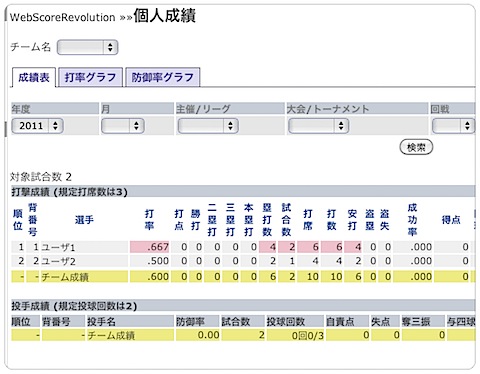Click the WebScoreRevolution breadcrumb text
The image size is (480, 374).
63,17
